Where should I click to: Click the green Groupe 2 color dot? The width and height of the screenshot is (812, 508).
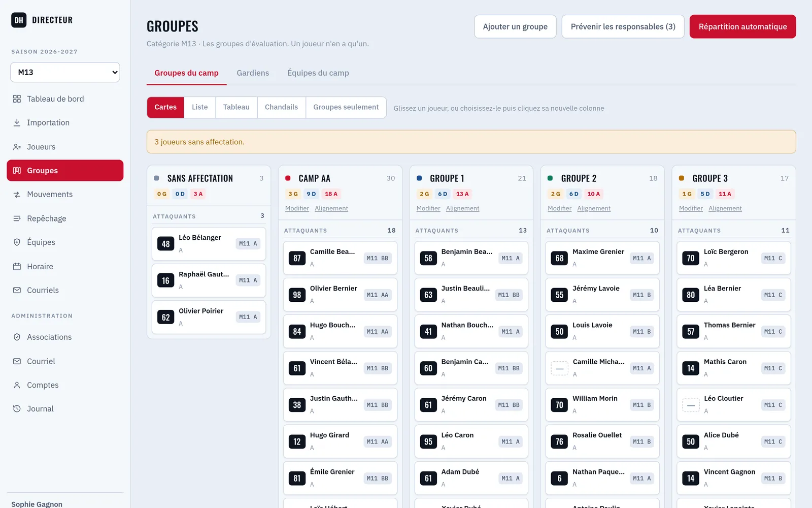tap(550, 178)
